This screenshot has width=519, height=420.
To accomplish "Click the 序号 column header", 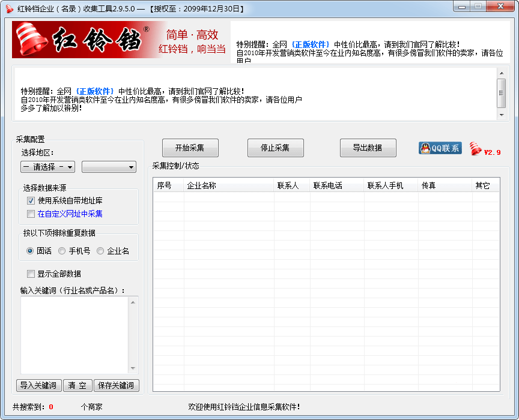I will click(168, 185).
